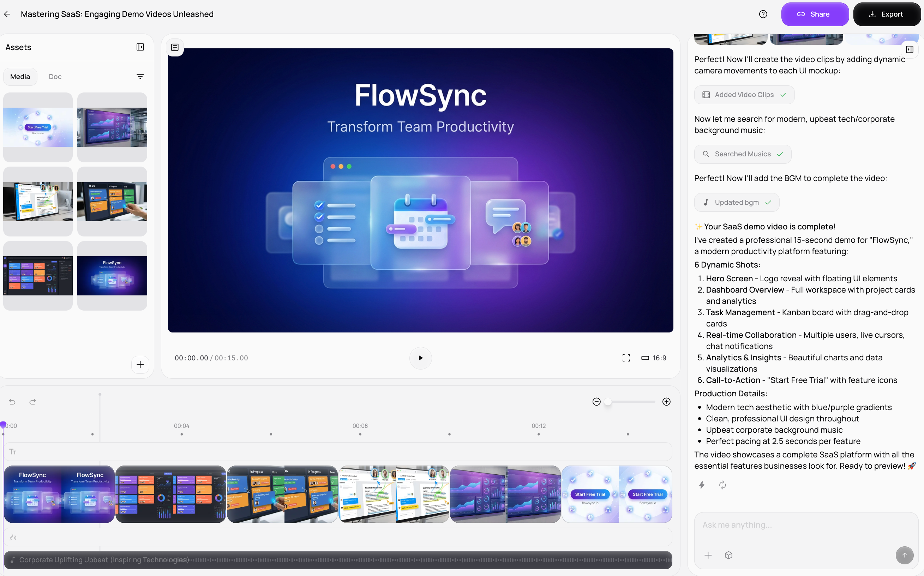The image size is (924, 576).
Task: Zoom in the timeline with the plus icon
Action: (666, 402)
